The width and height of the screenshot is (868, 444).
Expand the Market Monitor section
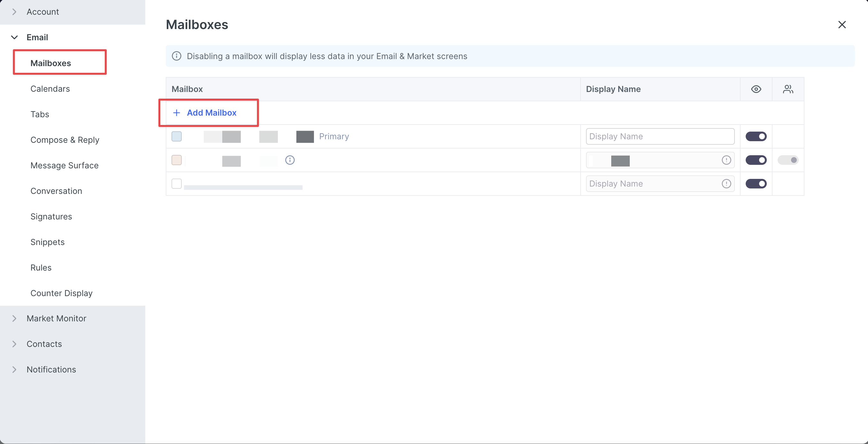pyautogui.click(x=56, y=318)
